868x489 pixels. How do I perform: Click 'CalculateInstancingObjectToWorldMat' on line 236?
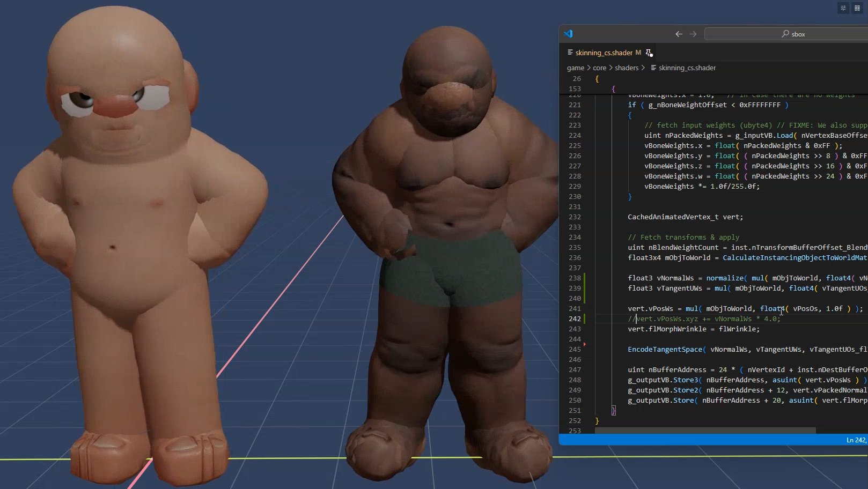795,257
